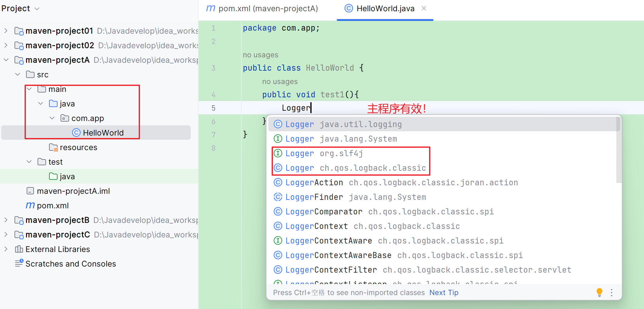Select the maven-projectC module folder icon
The height and width of the screenshot is (309, 644).
point(19,235)
